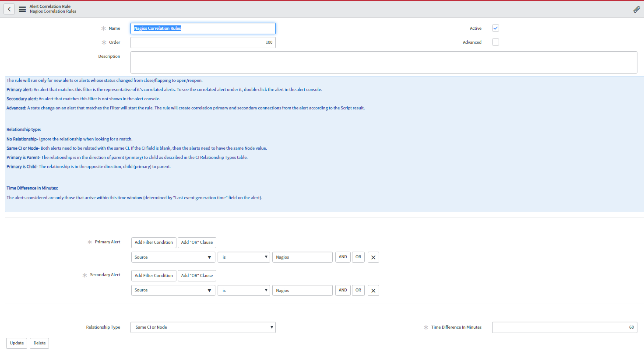644x351 pixels.
Task: Open the hamburger context menu icon
Action: 22,9
